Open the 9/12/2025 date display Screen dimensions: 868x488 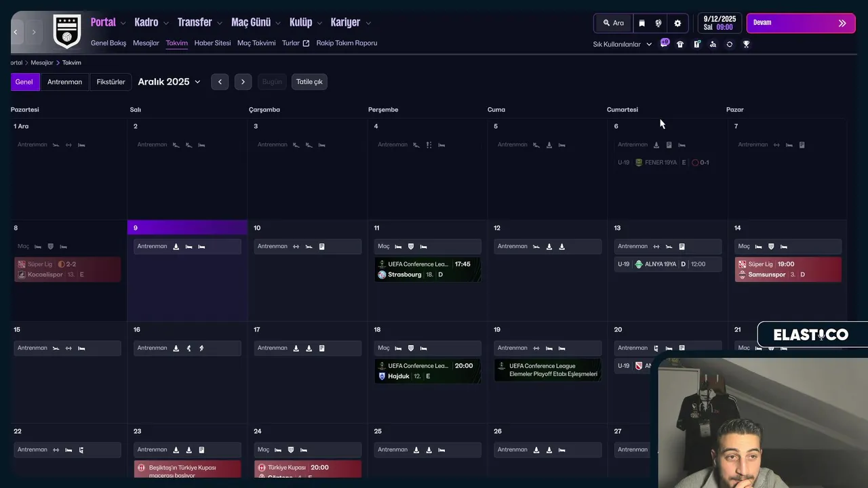[719, 23]
